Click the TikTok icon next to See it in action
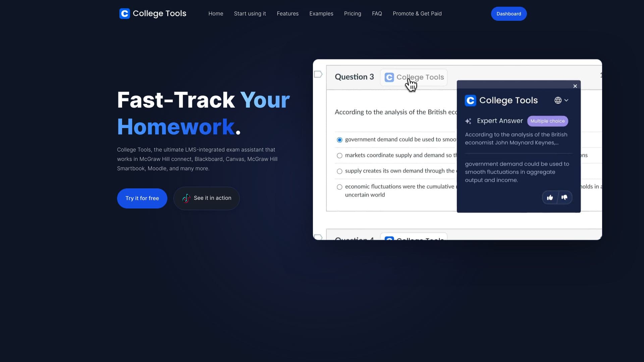 point(186,198)
